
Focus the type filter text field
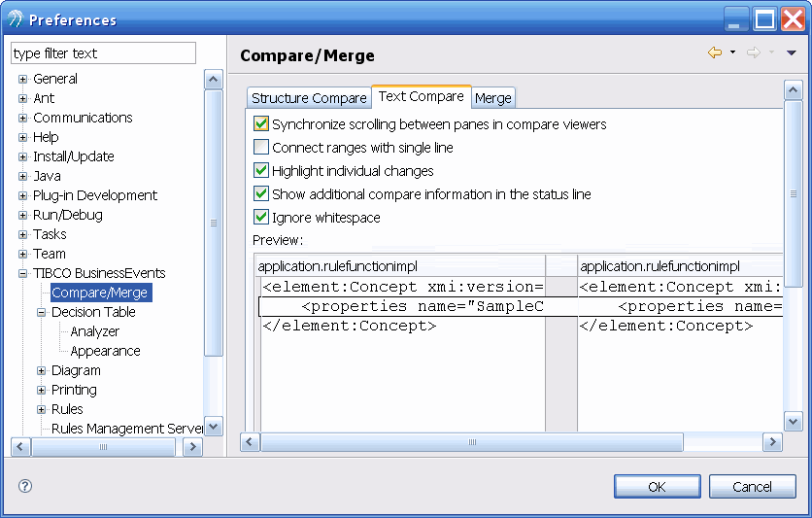click(x=103, y=53)
